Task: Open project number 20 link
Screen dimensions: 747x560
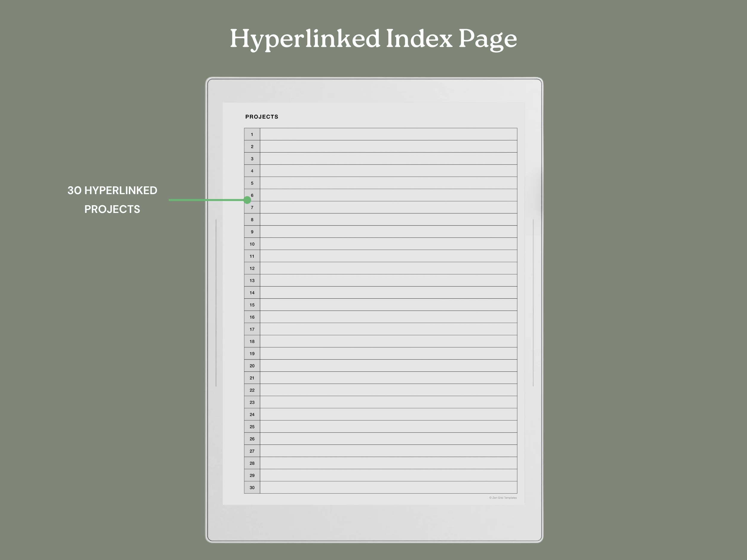Action: click(x=252, y=366)
